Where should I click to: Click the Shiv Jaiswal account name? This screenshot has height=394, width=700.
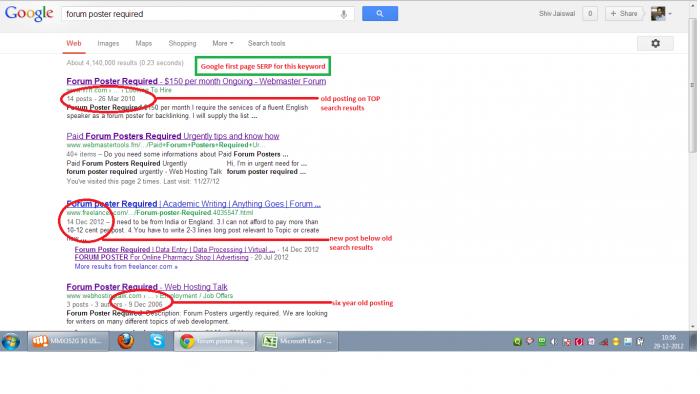coord(557,13)
